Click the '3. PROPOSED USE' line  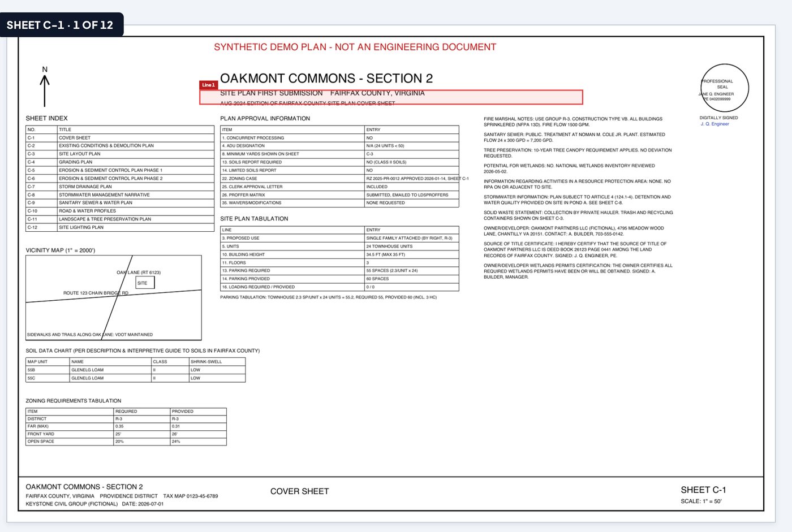[240, 238]
